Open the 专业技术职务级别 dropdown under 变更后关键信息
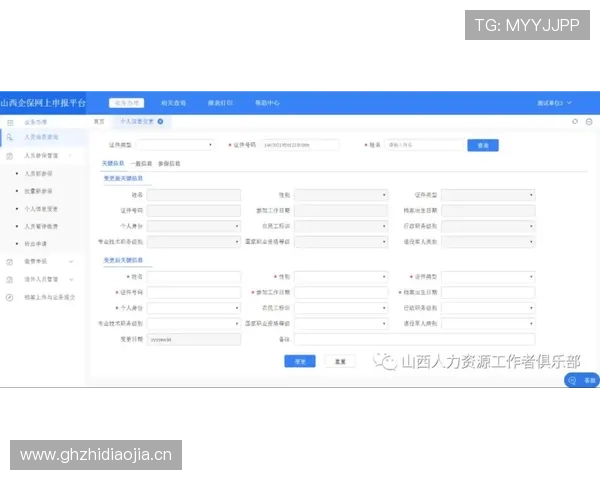The width and height of the screenshot is (600, 480). point(194,324)
